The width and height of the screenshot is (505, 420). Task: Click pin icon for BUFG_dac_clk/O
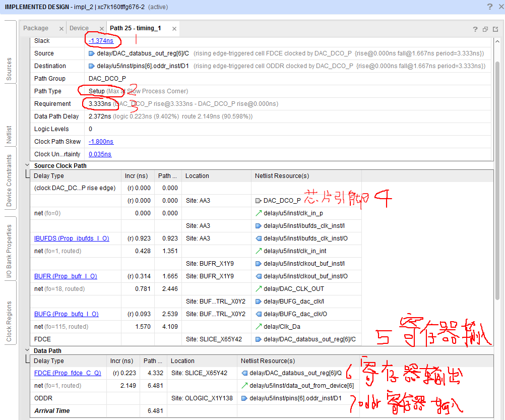259,314
